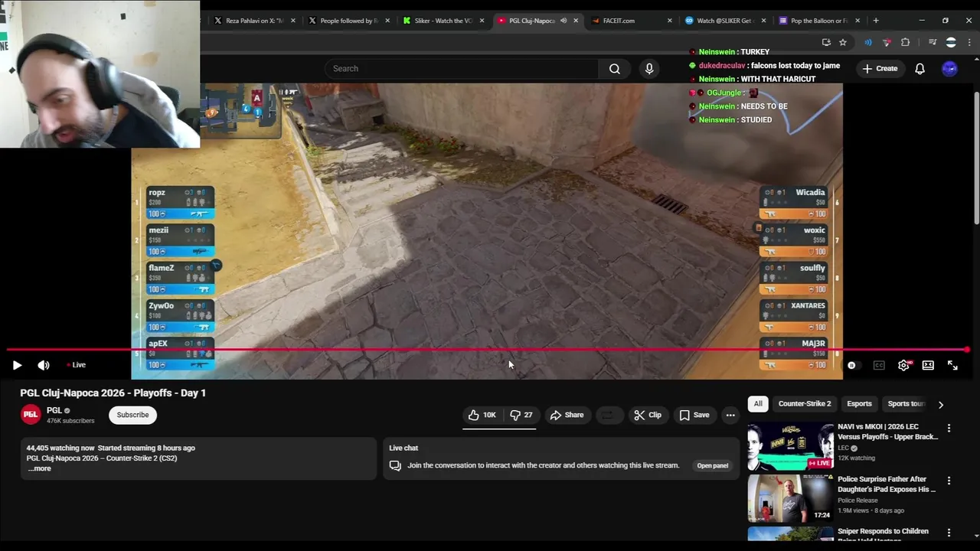Click the red extension icon in toolbar
This screenshot has width=980, height=551.
pyautogui.click(x=887, y=42)
